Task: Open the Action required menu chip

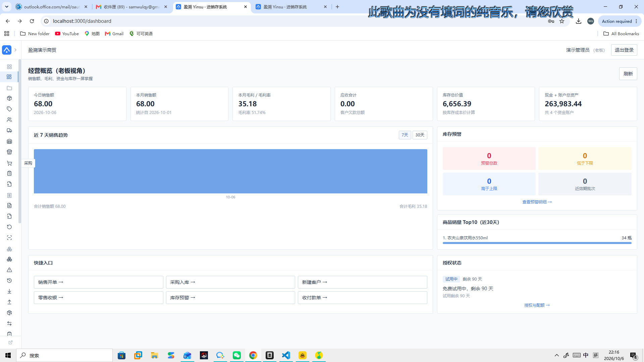Action: 619,21
